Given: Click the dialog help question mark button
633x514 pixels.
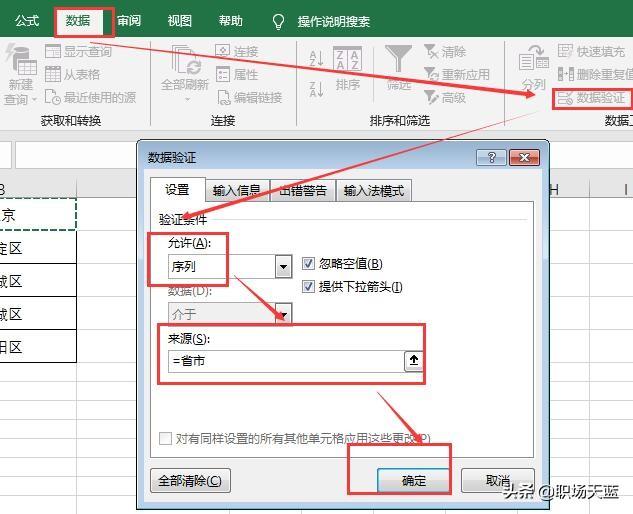Looking at the screenshot, I should click(491, 157).
